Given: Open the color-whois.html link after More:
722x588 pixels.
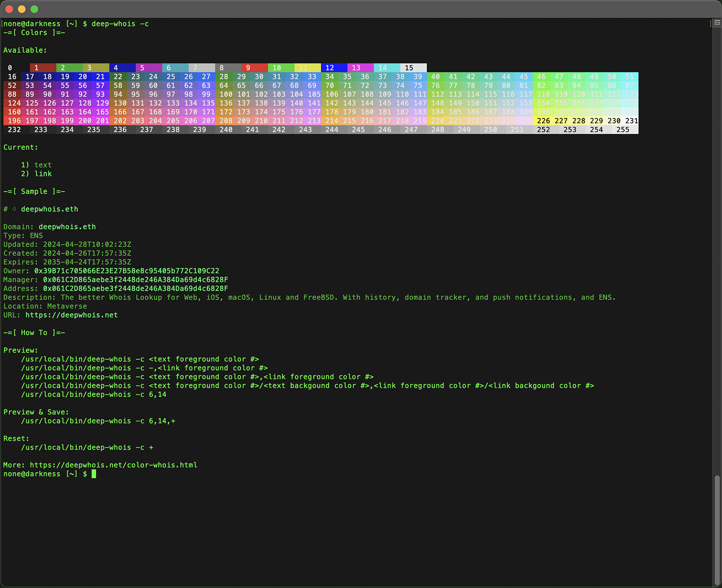Looking at the screenshot, I should (113, 465).
